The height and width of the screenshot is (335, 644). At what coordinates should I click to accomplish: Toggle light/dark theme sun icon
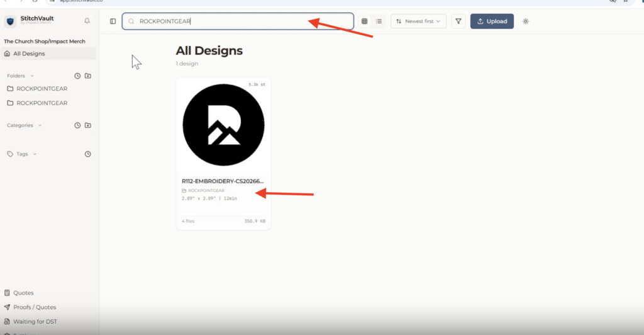point(526,21)
